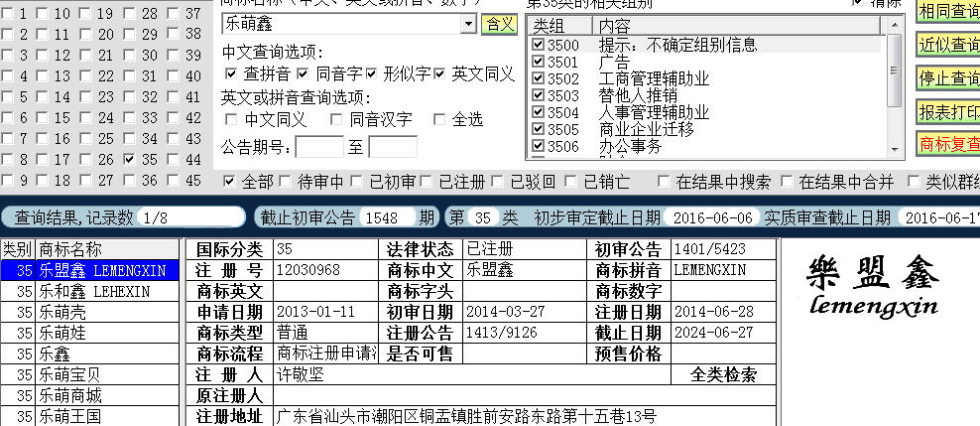Check the 全选 option
This screenshot has height=426, width=980.
tap(439, 119)
